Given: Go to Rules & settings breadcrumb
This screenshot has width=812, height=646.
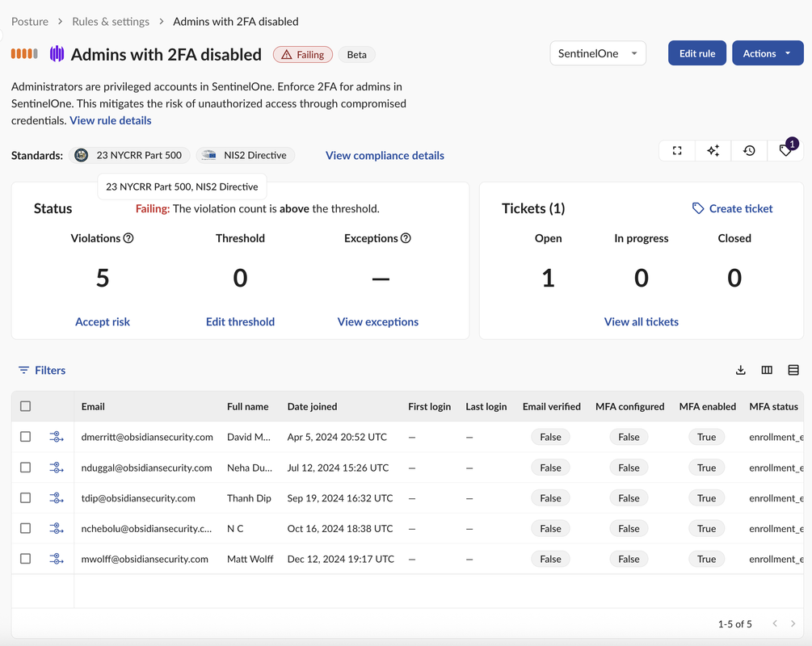Looking at the screenshot, I should click(111, 22).
